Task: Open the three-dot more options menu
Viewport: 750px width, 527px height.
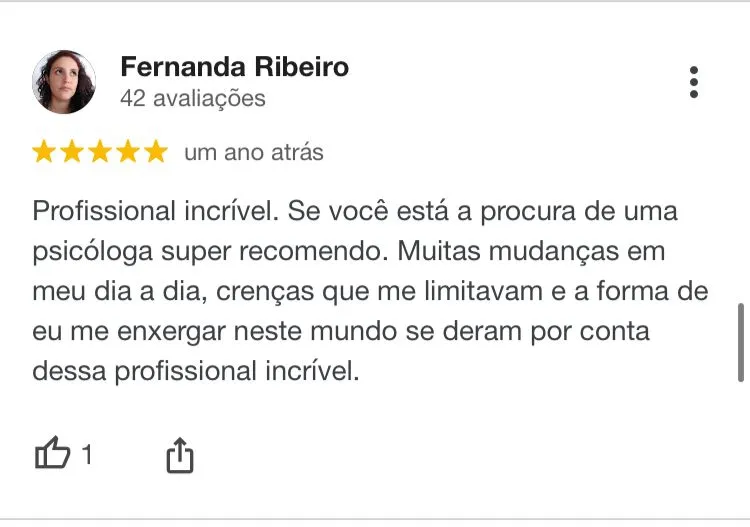Action: (x=693, y=82)
